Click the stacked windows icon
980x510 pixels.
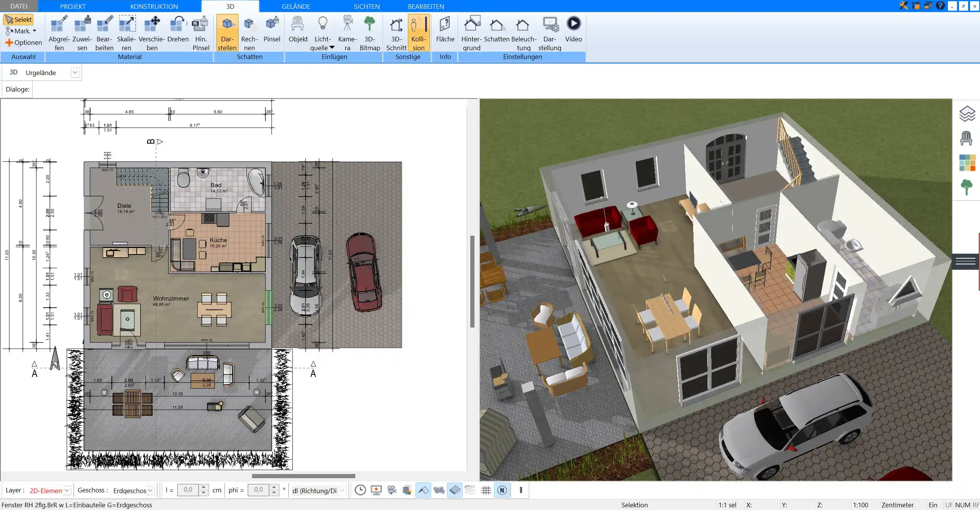tap(407, 490)
